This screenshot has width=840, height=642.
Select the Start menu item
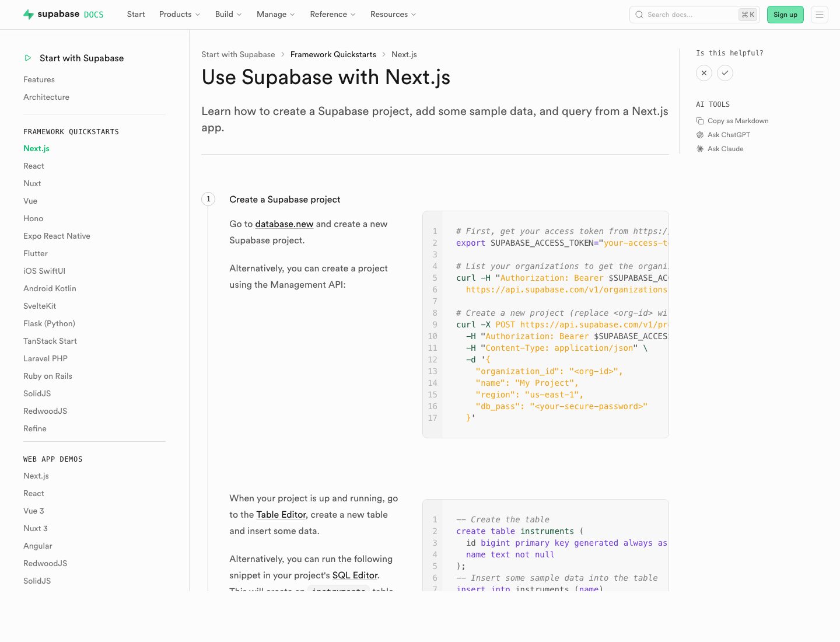pyautogui.click(x=136, y=15)
